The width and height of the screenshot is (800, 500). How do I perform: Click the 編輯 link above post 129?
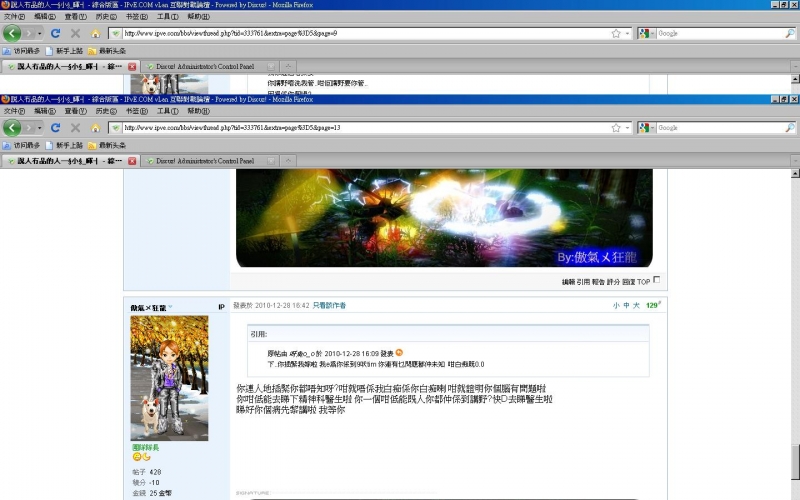[x=568, y=282]
